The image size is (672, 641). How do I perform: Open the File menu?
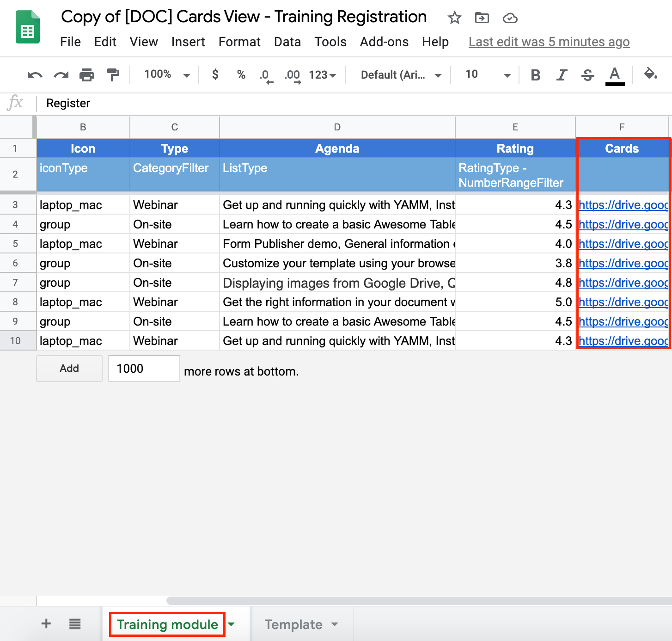click(x=70, y=42)
